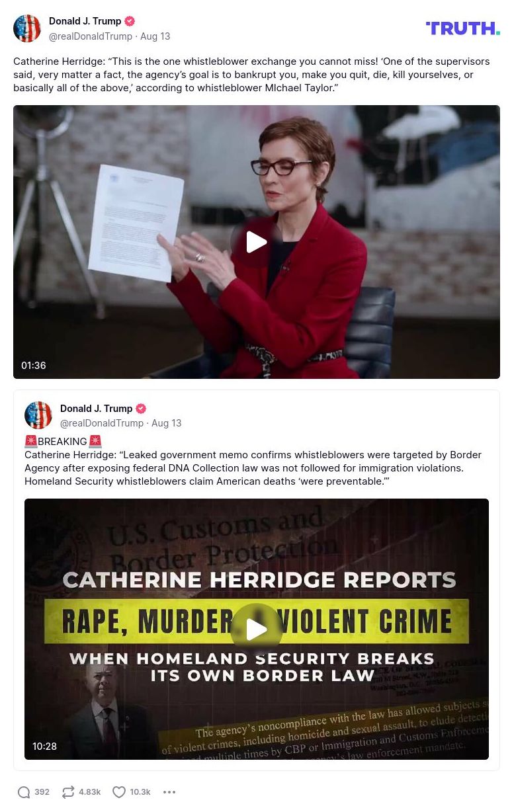This screenshot has height=812, width=514.
Task: Open the three-dot more options menu
Action: click(169, 792)
